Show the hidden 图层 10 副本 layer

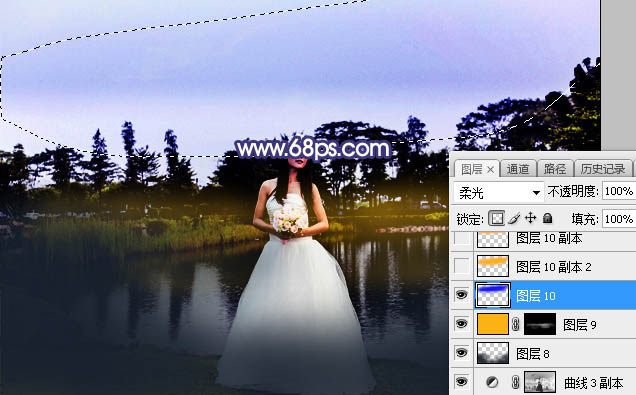pos(462,238)
